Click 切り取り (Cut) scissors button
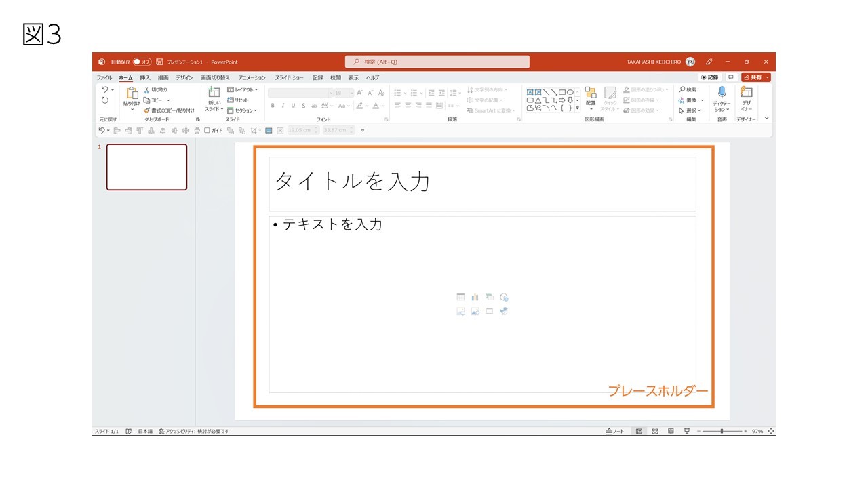Screen dimensions: 868x488 155,89
